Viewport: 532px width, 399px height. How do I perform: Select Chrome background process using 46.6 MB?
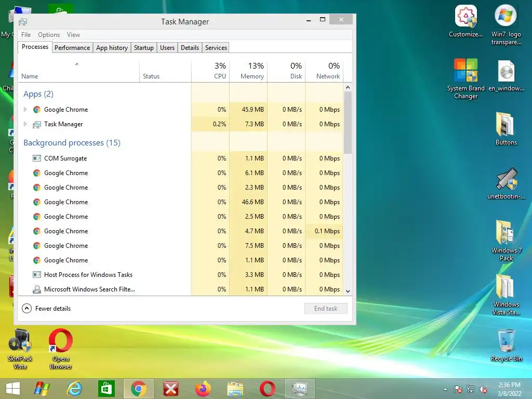click(x=180, y=202)
